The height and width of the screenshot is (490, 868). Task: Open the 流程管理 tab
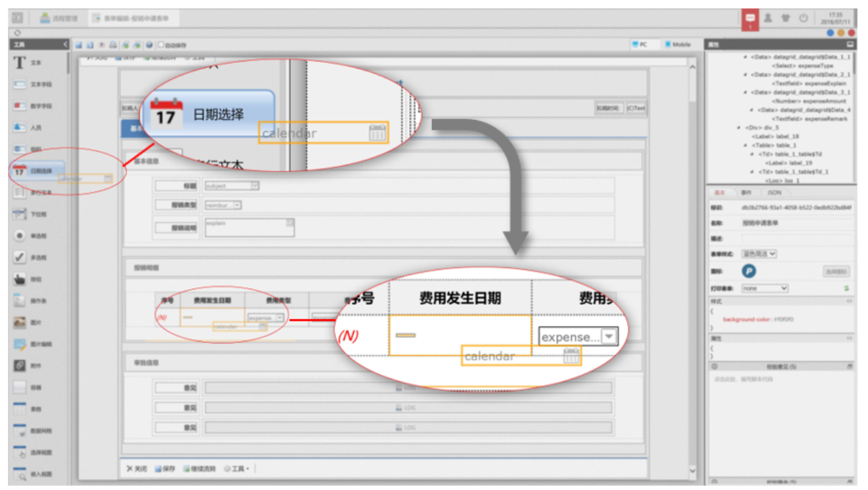pyautogui.click(x=59, y=19)
